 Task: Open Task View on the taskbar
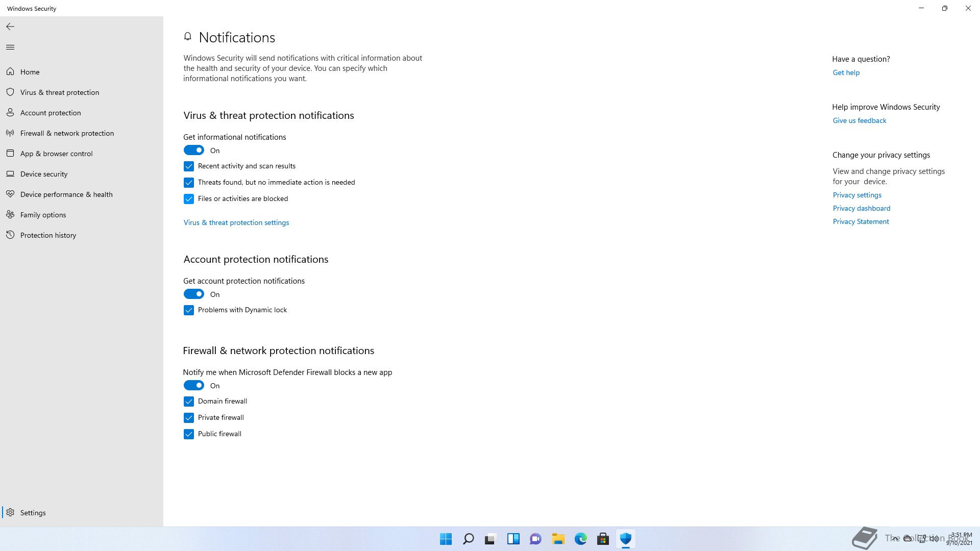491,539
